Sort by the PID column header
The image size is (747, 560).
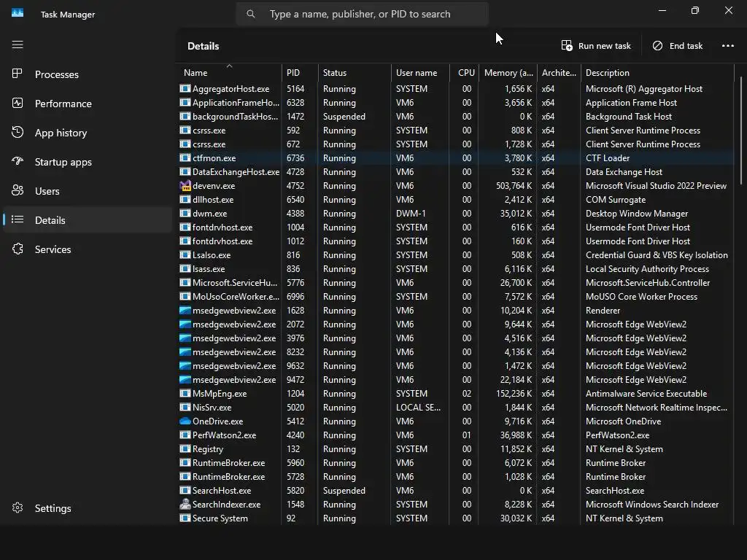click(300, 72)
